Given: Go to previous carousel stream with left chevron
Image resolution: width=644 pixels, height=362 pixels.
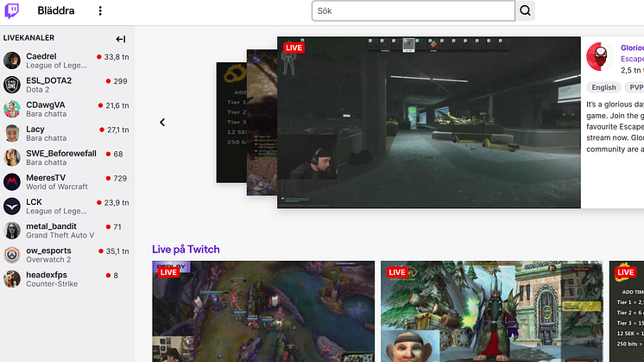Looking at the screenshot, I should tap(162, 123).
